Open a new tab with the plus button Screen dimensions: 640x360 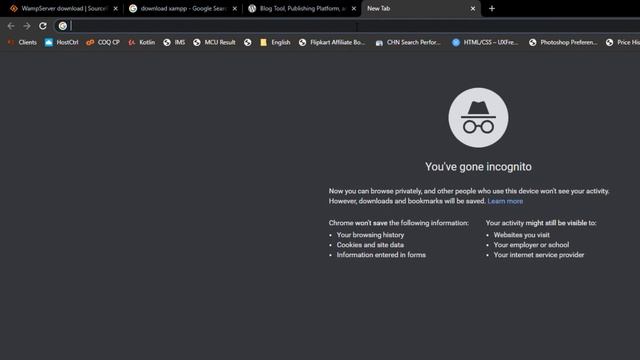(x=492, y=9)
